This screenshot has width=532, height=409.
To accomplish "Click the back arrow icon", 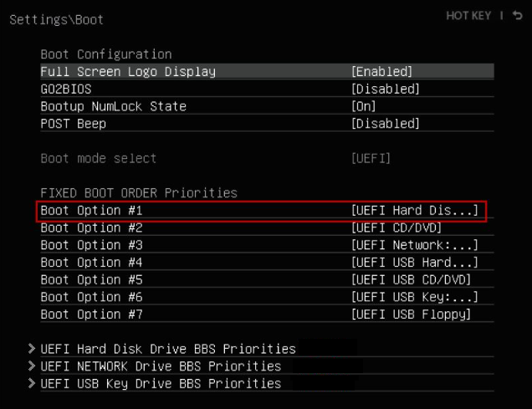I will coord(517,16).
